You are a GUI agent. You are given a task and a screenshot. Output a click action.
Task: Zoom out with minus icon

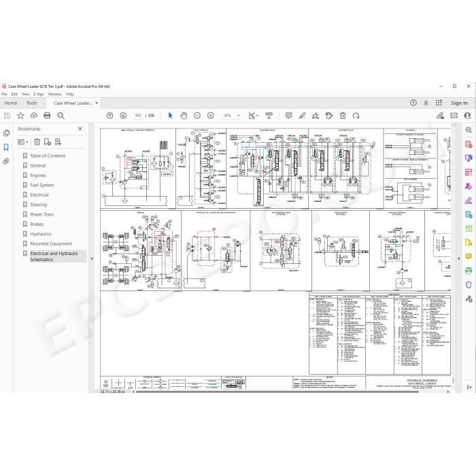point(197,116)
